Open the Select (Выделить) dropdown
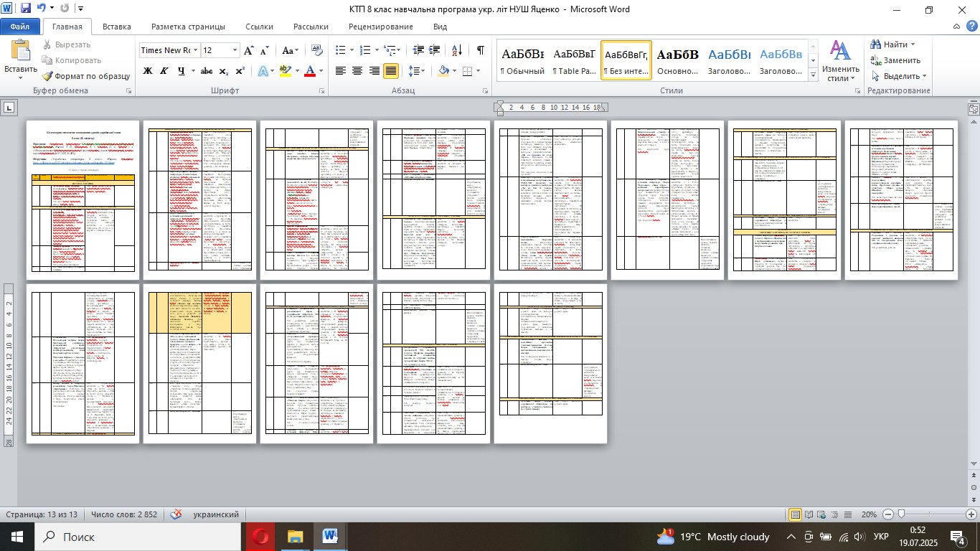Screen dimensions: 980x551 [x=900, y=76]
